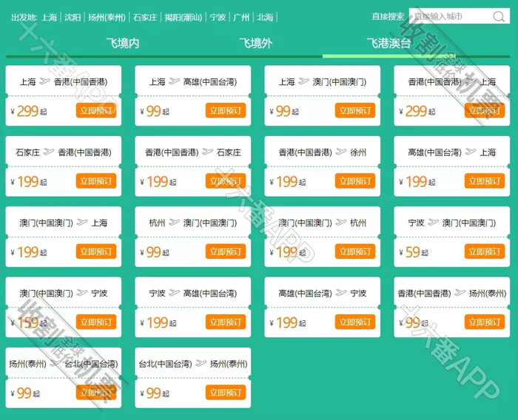Book the 上海 to 澳门 ¥99 flight
The image size is (518, 420).
click(355, 111)
